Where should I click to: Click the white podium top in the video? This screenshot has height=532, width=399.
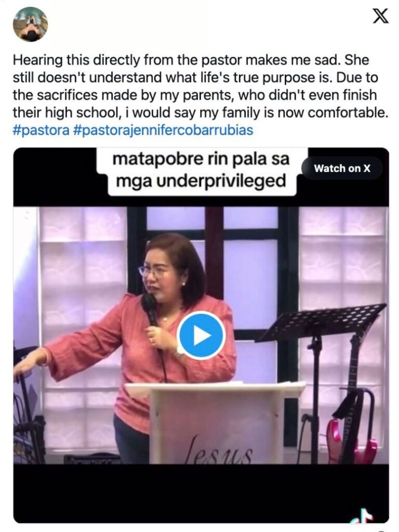215,386
